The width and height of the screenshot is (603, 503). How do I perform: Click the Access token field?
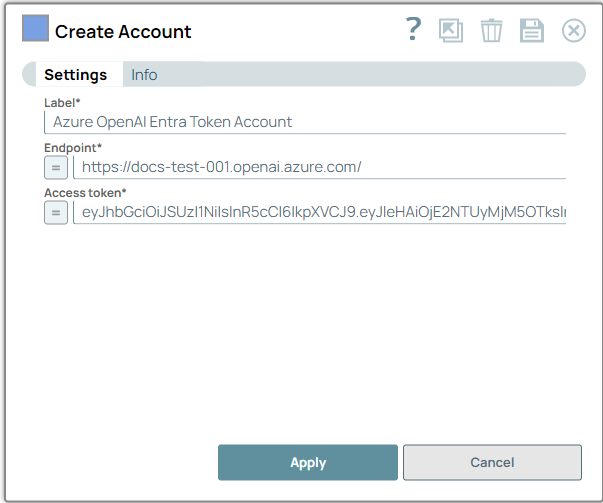(320, 212)
